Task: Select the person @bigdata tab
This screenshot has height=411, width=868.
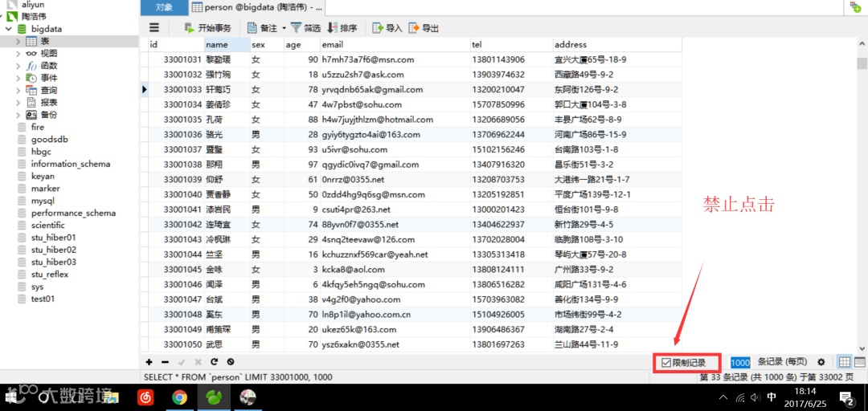Action: pyautogui.click(x=256, y=7)
